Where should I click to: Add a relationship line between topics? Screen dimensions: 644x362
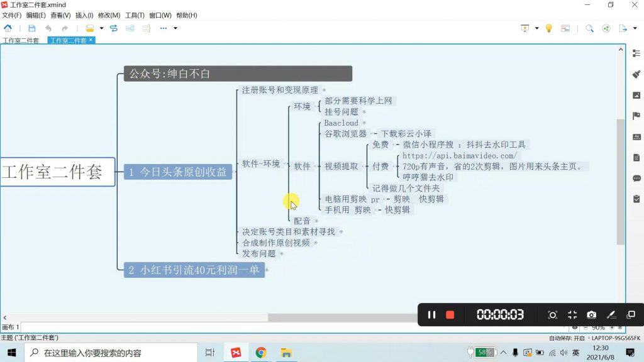pyautogui.click(x=114, y=28)
